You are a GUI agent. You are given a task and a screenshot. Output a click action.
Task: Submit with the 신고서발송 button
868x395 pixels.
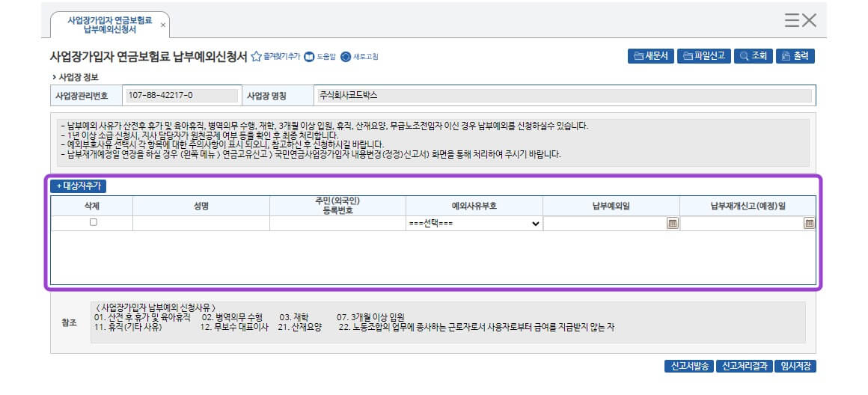tap(688, 367)
